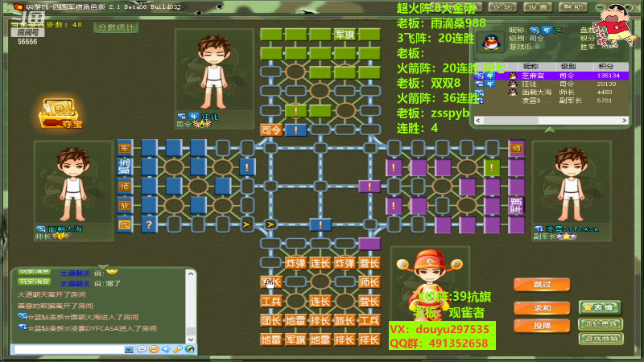Viewport: 644px width, 362px height.
Task: Click the 投降 button
Action: 542,326
